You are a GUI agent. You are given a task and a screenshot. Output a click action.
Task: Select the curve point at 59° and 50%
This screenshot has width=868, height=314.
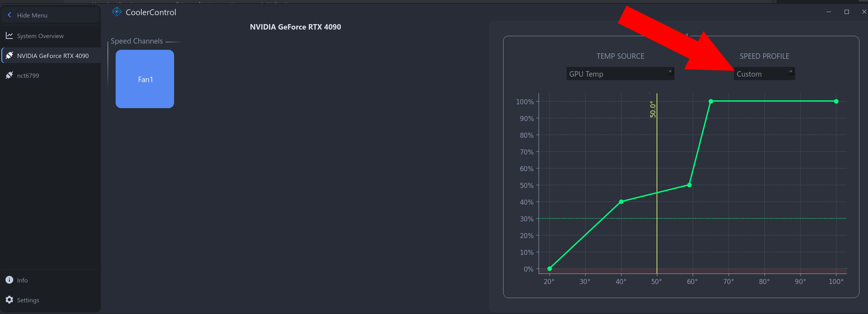(689, 185)
